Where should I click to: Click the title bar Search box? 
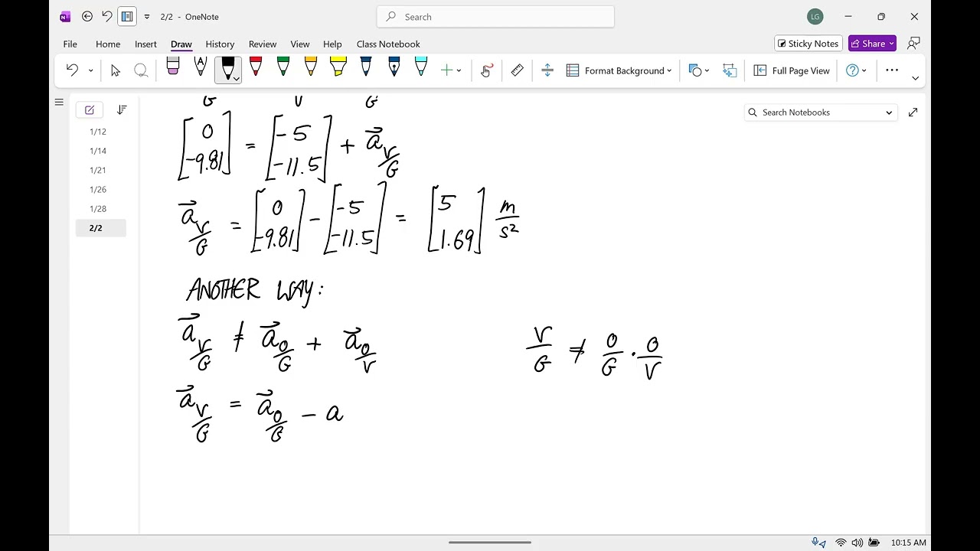tap(495, 16)
